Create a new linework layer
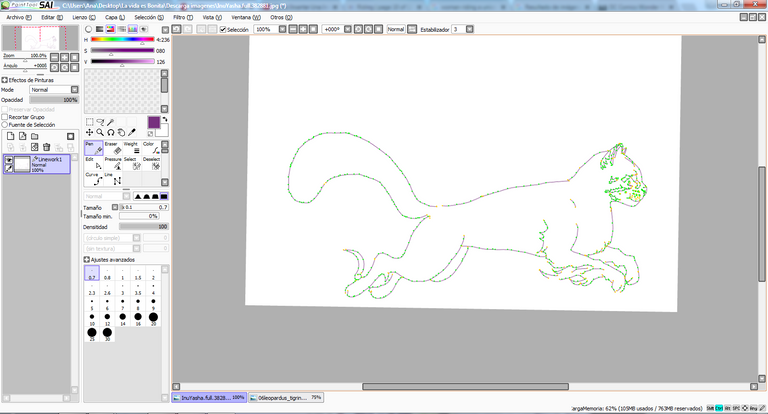768x414 pixels. tap(23, 136)
